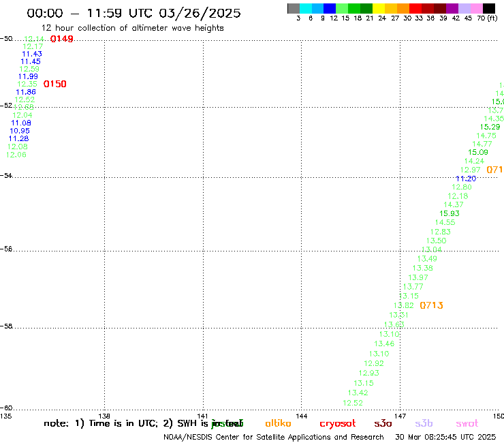Click the longitude axis label 141
Image resolution: width=504 pixels, height=443 pixels.
(202, 416)
